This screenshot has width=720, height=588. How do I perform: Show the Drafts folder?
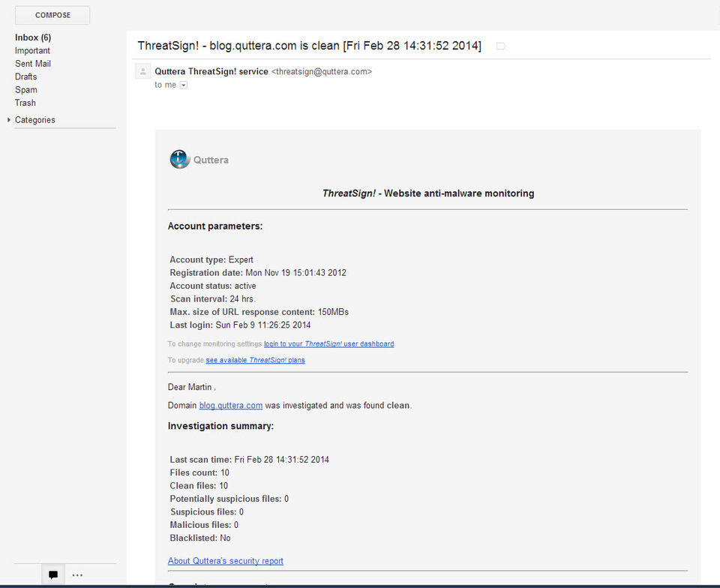tap(25, 76)
